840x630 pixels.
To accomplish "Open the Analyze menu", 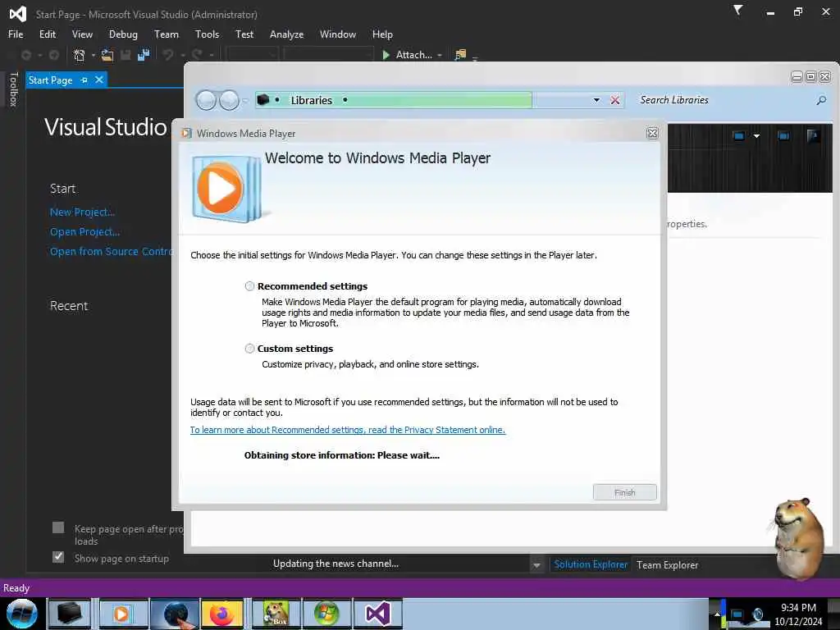I will click(x=286, y=34).
